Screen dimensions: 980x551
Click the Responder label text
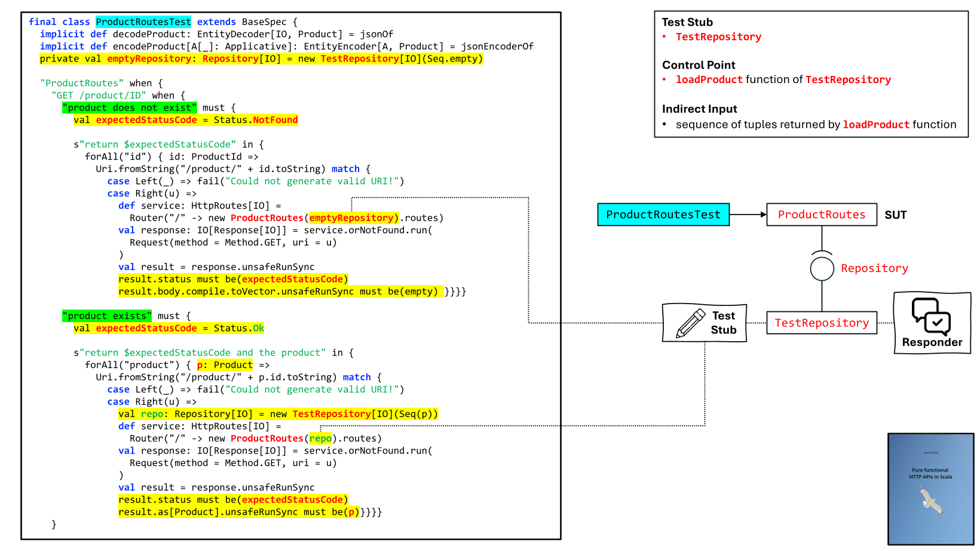click(x=932, y=342)
